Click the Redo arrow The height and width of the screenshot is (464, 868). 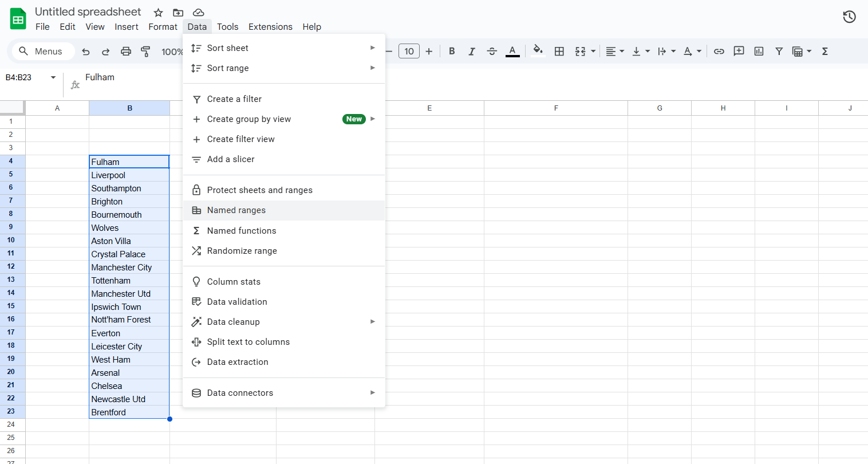pos(105,52)
